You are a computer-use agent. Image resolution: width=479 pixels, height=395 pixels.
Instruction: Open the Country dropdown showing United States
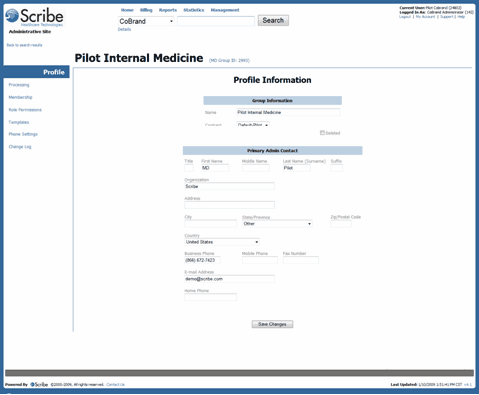coord(222,242)
